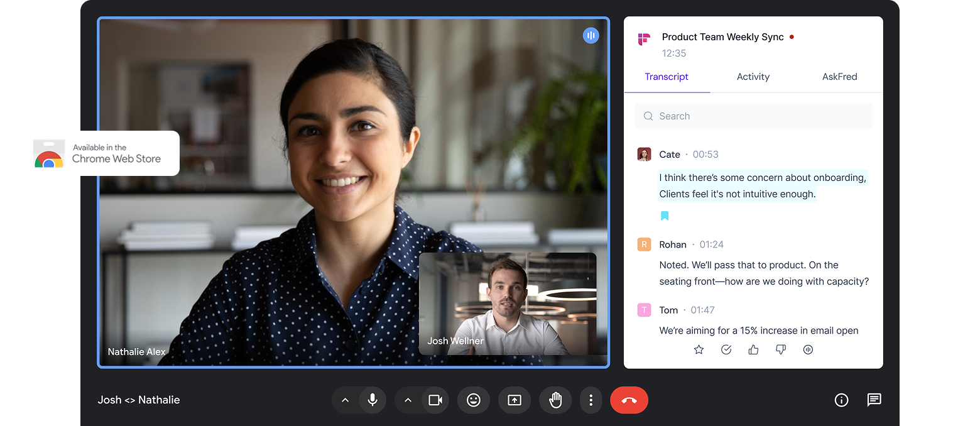This screenshot has width=980, height=426.
Task: Expand the camera device options
Action: [x=408, y=400]
